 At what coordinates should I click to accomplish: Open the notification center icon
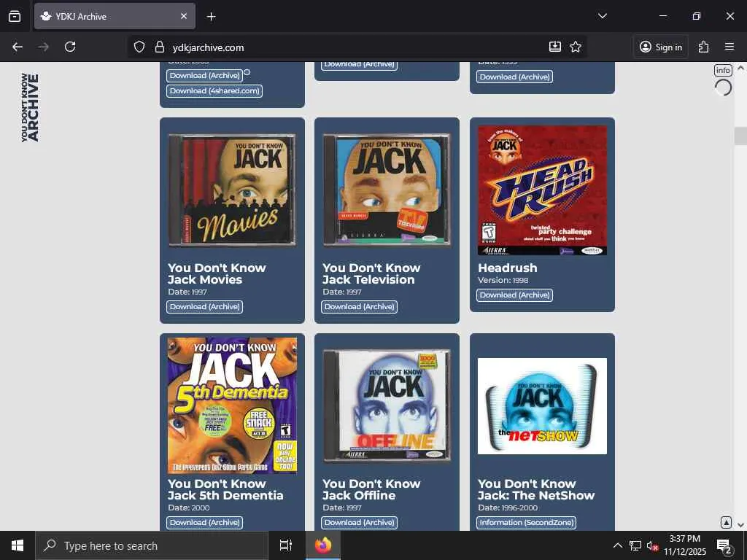pyautogui.click(x=724, y=545)
